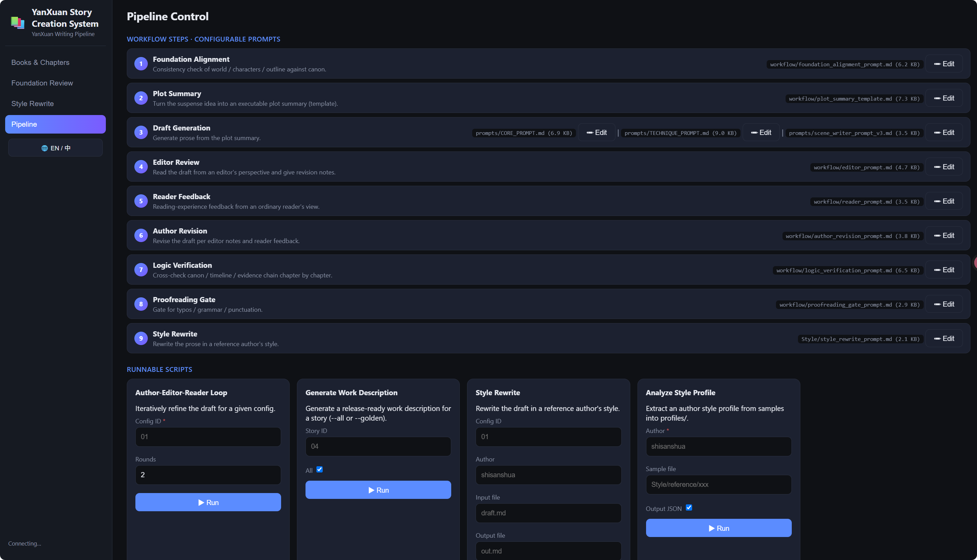Focus the Input file draft.md field

(548, 513)
